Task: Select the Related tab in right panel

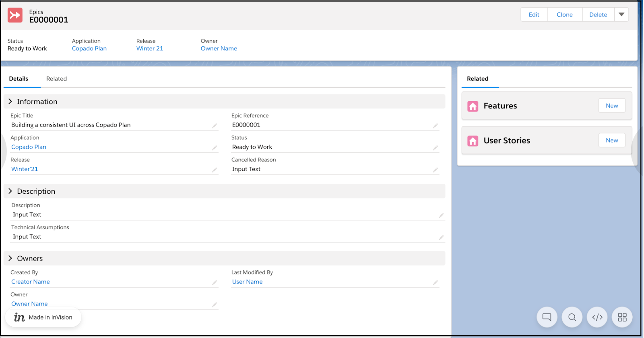Action: pos(477,79)
